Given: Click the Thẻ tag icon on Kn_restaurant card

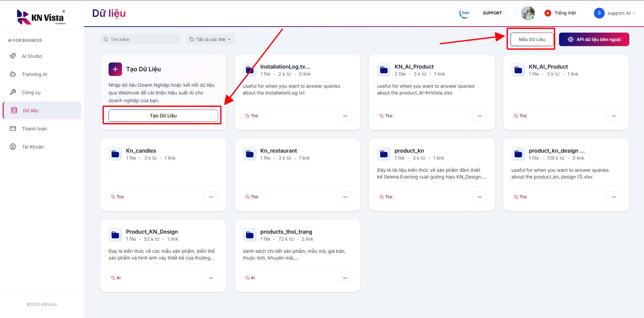Looking at the screenshot, I should click(x=248, y=197).
